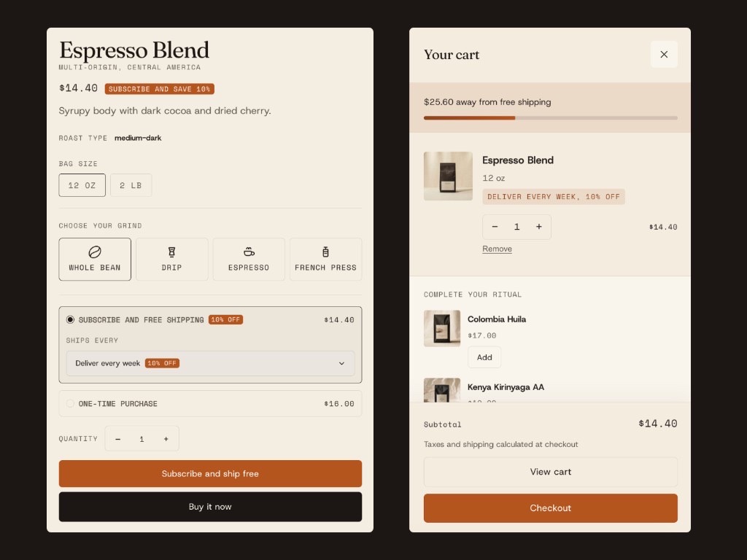Click the Complete Your Ritual heading
This screenshot has height=560, width=747.
(x=473, y=295)
